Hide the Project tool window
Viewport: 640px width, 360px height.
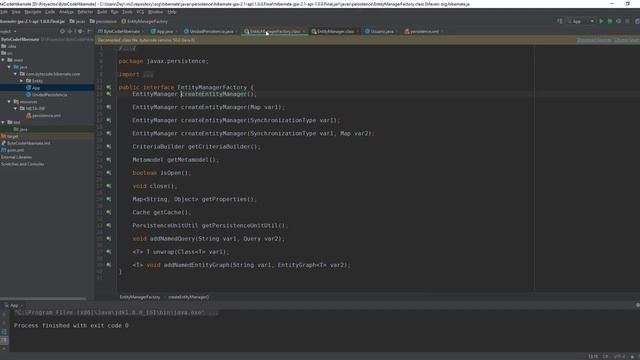89,31
